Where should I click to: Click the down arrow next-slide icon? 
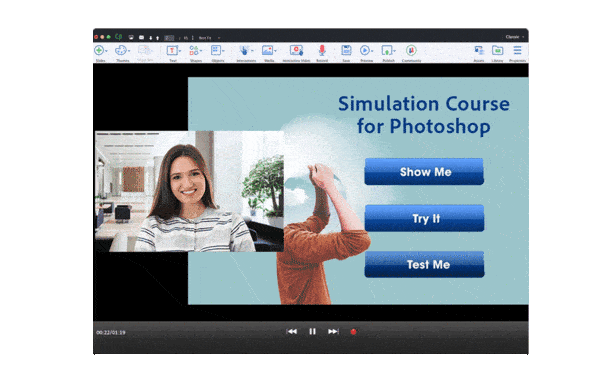pos(151,38)
